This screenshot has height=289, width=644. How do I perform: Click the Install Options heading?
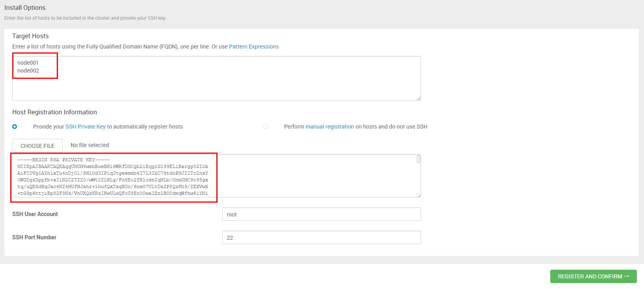point(25,7)
